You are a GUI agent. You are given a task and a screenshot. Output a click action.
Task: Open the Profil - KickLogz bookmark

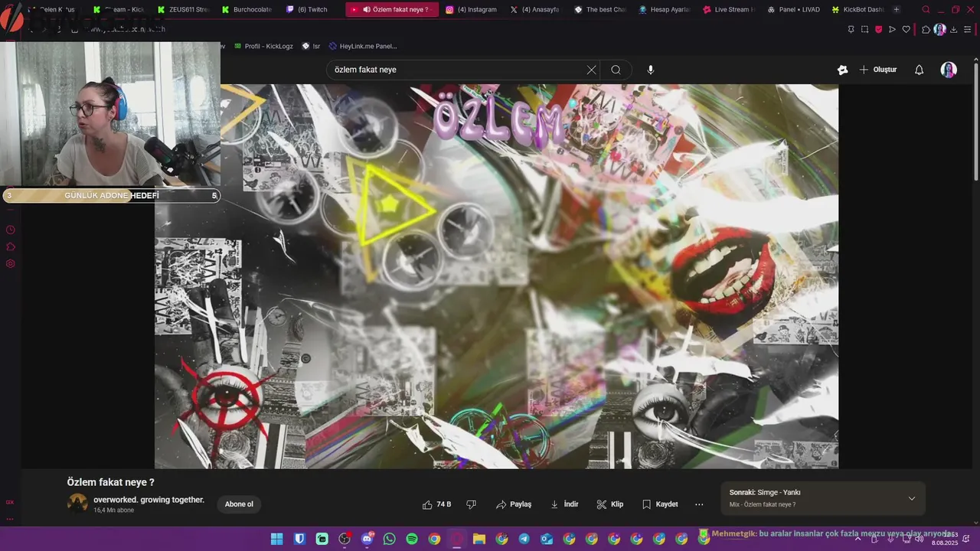point(263,46)
